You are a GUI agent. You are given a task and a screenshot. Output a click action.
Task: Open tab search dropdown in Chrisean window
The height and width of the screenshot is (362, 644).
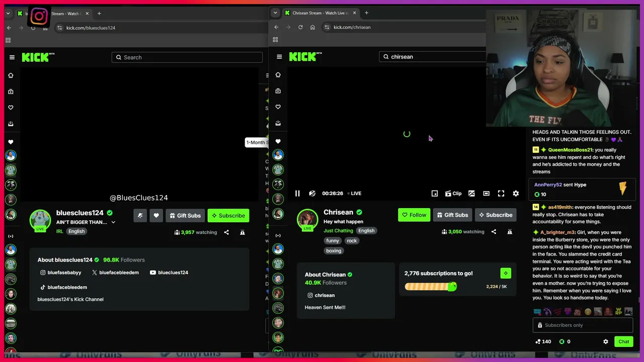275,13
